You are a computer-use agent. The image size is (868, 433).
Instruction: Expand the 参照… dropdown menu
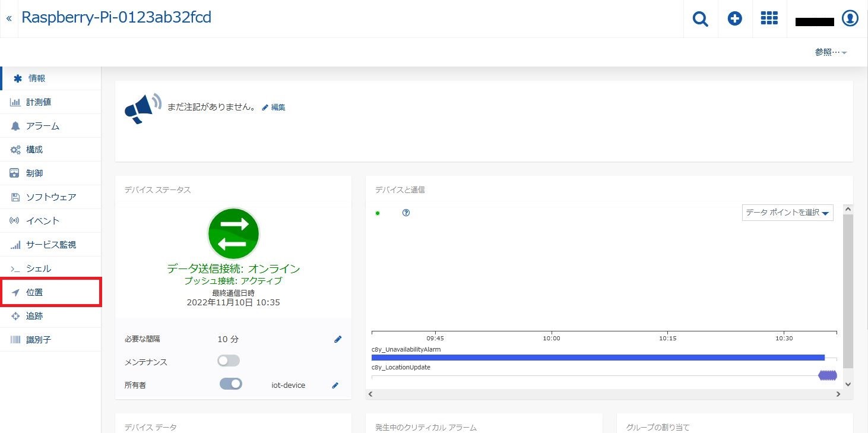coord(831,52)
